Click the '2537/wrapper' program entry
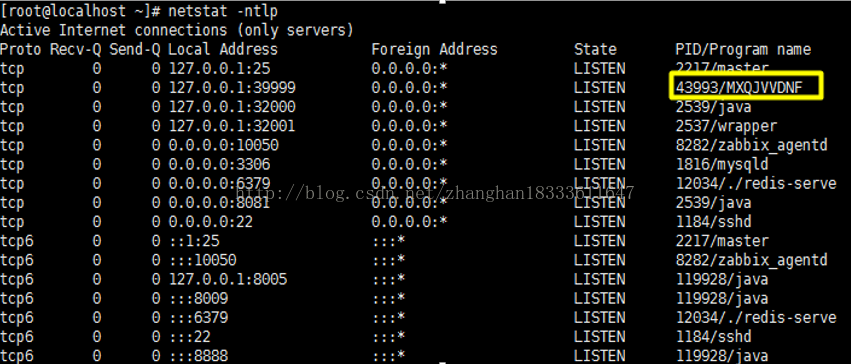851x364 pixels. pyautogui.click(x=726, y=126)
